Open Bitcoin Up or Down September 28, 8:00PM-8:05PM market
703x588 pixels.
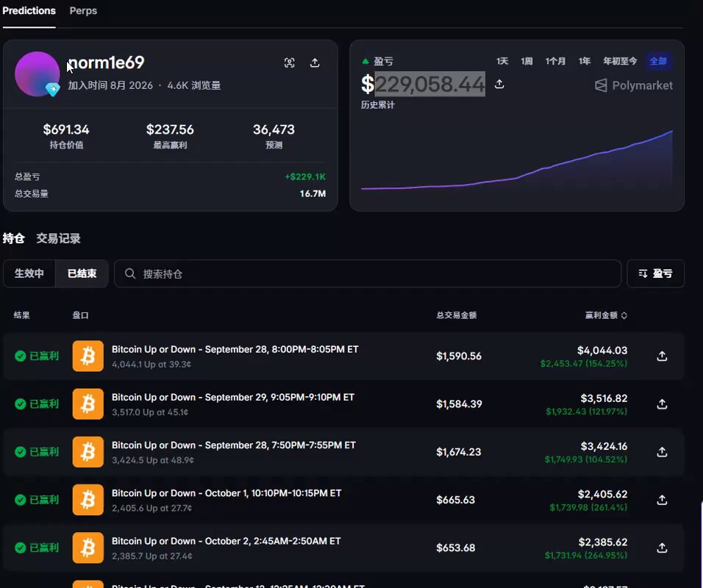235,350
